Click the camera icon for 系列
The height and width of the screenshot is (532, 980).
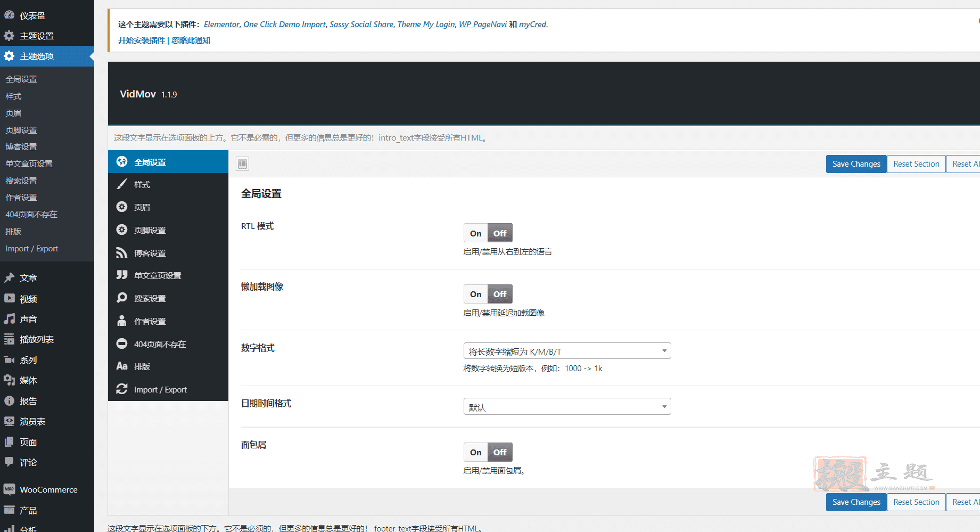point(9,359)
